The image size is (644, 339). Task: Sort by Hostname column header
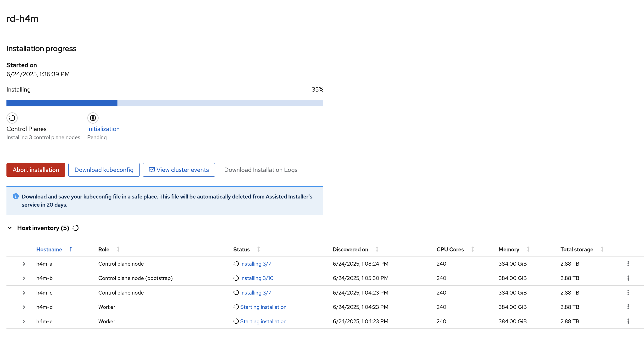49,249
